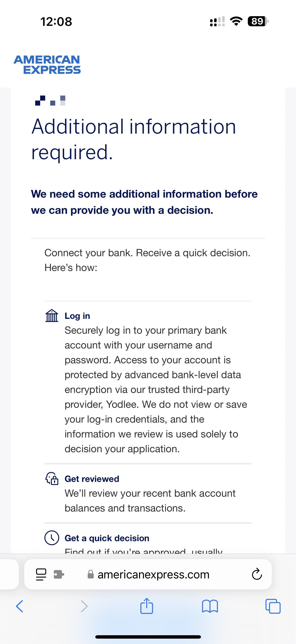Open Safari page settings reader icon

click(41, 574)
